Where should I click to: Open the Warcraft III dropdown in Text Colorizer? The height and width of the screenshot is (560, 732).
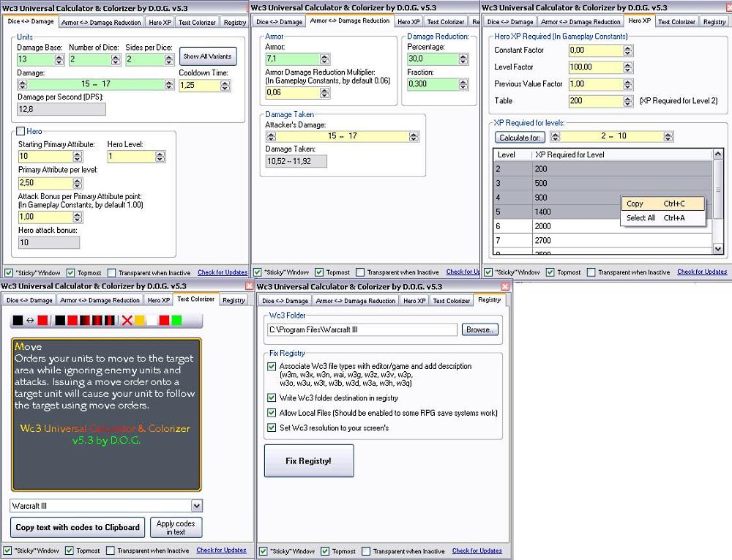coord(196,506)
